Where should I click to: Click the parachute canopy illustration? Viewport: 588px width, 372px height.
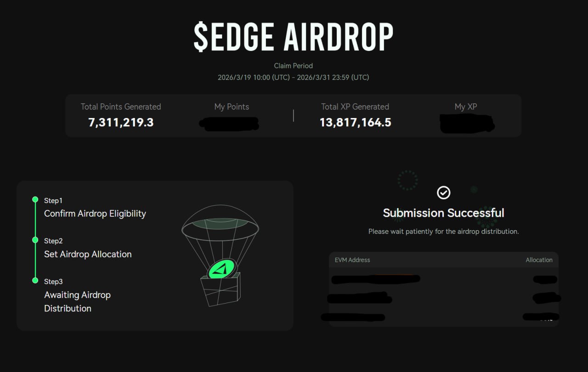(220, 225)
